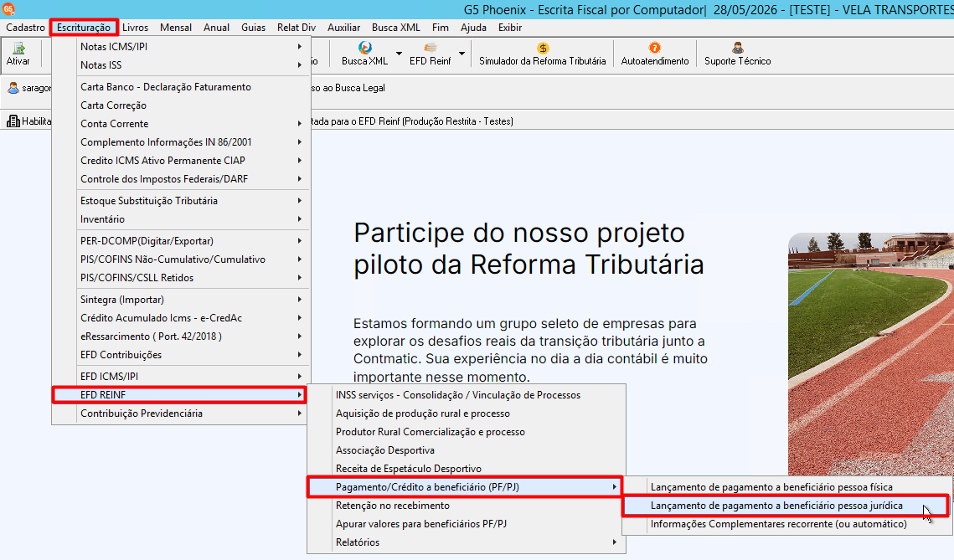Screen dimensions: 954x560
Task: Click the user avatar icon beside saragor
Action: pos(13,88)
